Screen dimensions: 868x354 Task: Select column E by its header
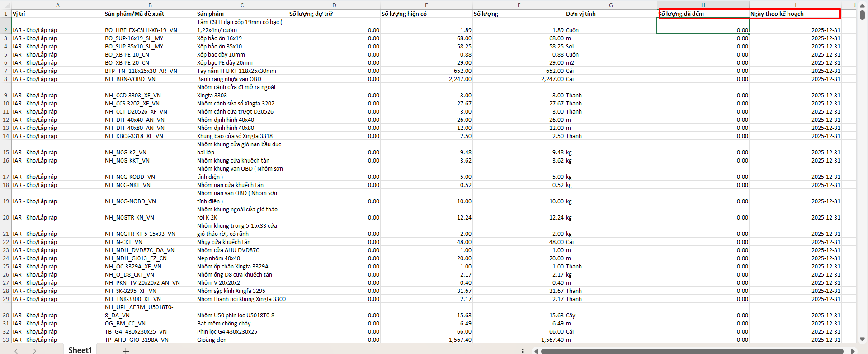[x=426, y=5]
